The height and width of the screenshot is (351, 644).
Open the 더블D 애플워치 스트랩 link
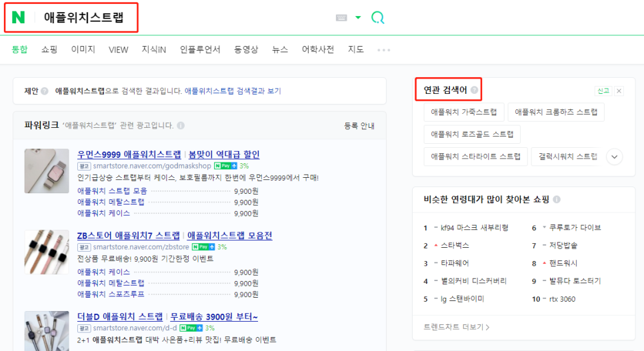[120, 317]
